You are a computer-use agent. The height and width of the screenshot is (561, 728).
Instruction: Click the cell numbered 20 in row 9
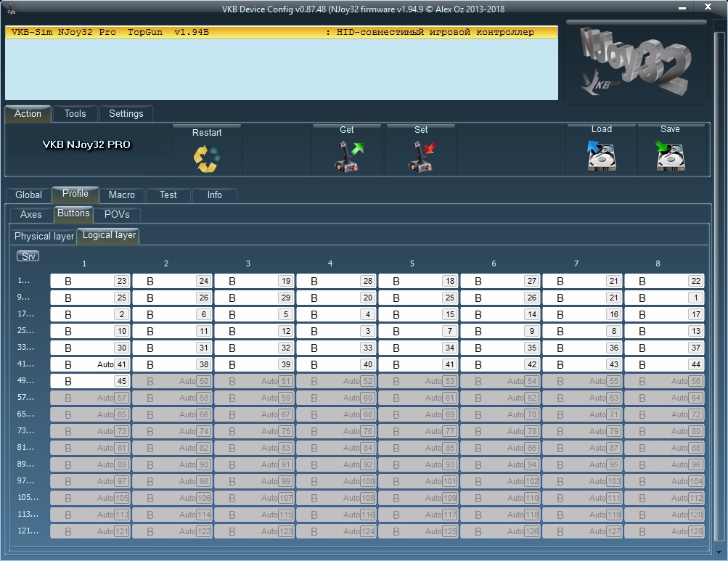click(336, 298)
